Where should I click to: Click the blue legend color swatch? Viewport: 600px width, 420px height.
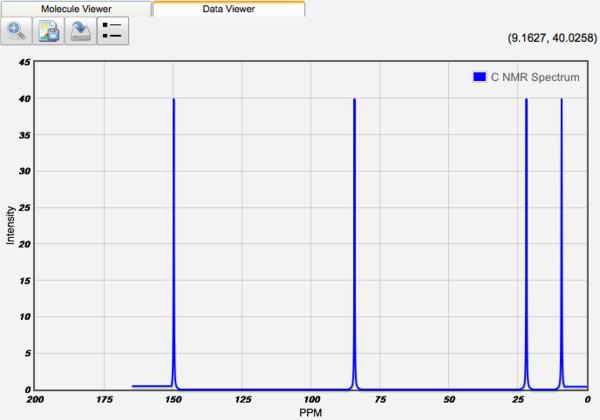pyautogui.click(x=479, y=76)
